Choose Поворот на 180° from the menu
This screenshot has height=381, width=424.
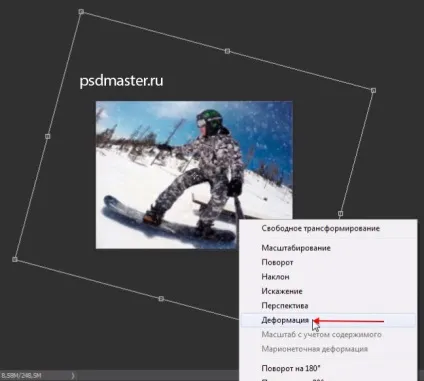tap(328, 368)
